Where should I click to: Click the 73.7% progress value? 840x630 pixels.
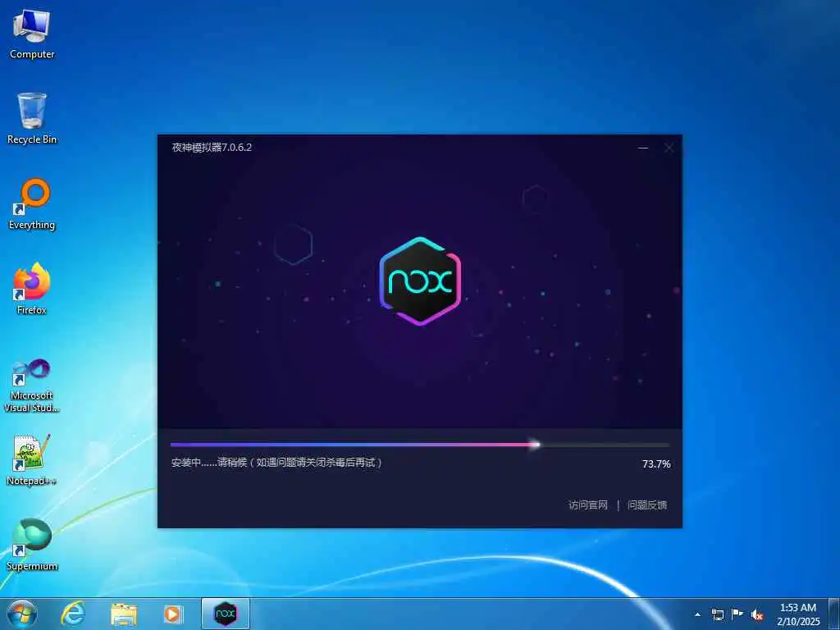pyautogui.click(x=656, y=464)
